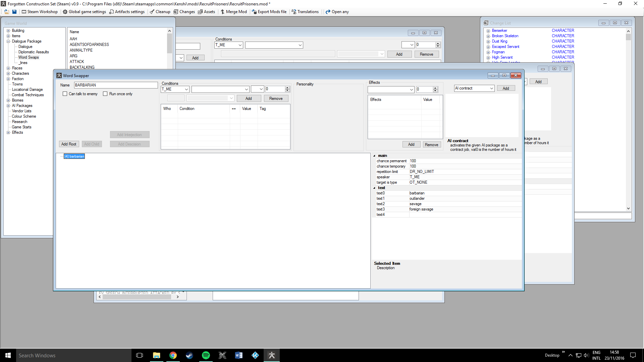Click the open mod folder icon
The image size is (644, 362).
(x=6, y=12)
